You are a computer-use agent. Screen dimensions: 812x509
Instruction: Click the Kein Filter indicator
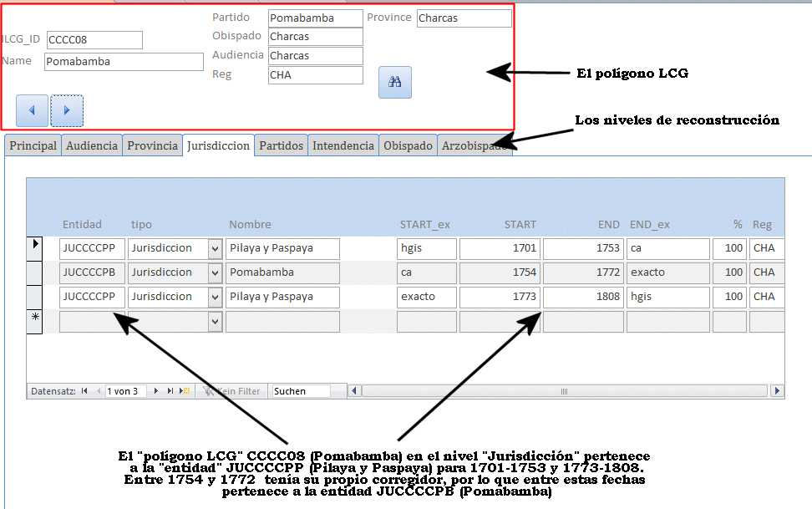tap(231, 391)
